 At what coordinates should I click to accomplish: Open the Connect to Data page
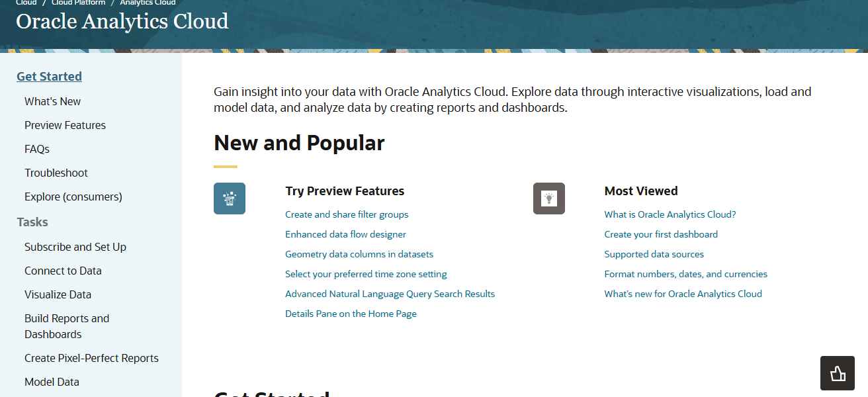click(x=63, y=271)
